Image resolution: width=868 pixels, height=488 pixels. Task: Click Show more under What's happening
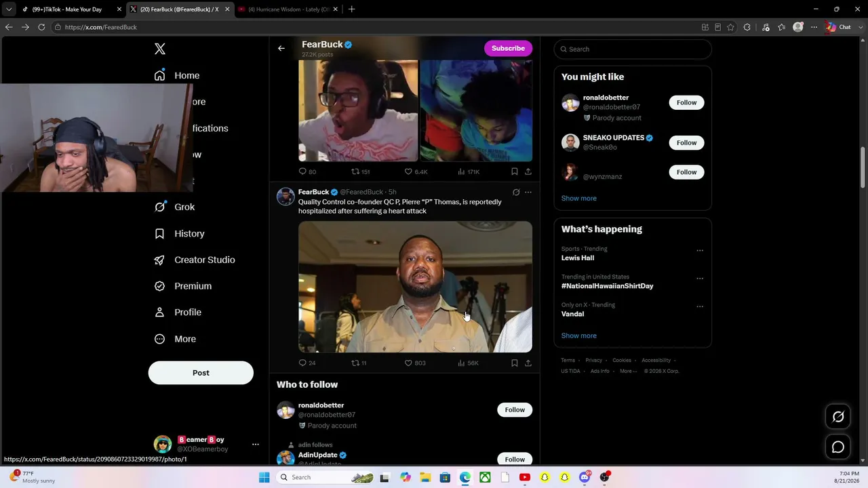point(579,335)
